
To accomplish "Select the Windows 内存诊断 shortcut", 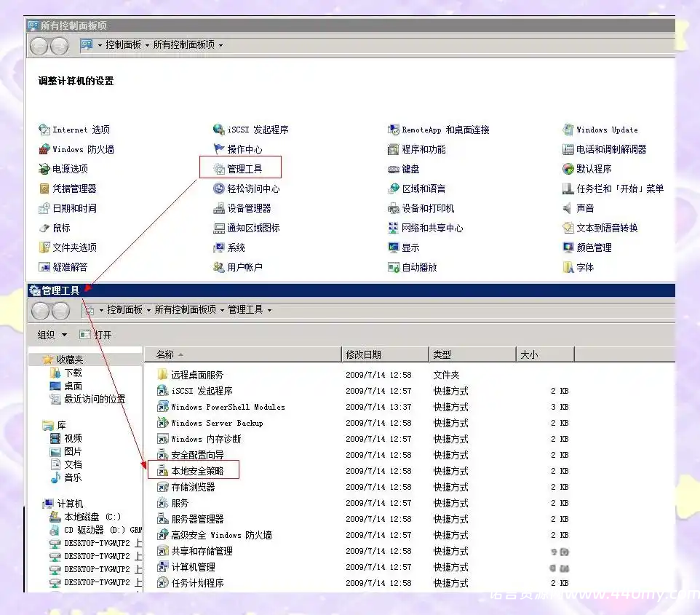I will pos(199,440).
